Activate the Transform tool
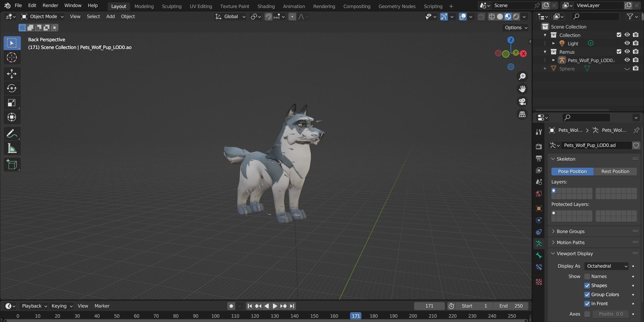This screenshot has height=322, width=644. tap(12, 117)
